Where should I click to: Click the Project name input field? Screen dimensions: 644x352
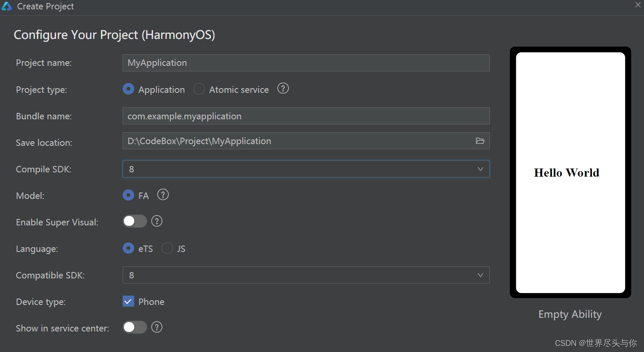click(306, 63)
